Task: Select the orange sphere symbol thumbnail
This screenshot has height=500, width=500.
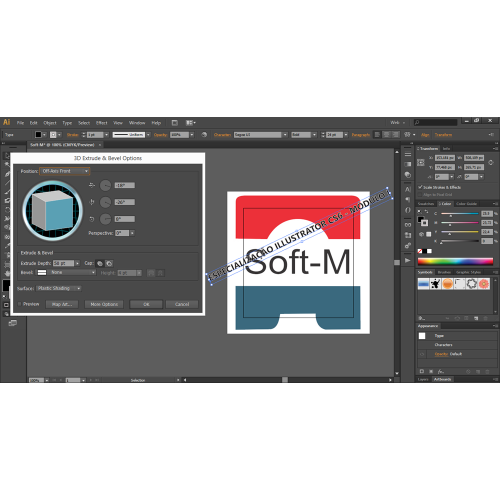Action: click(x=448, y=284)
